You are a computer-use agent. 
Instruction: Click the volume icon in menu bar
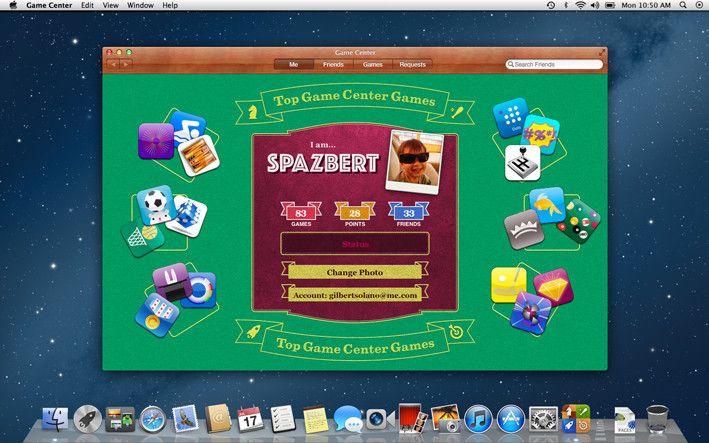tap(595, 5)
